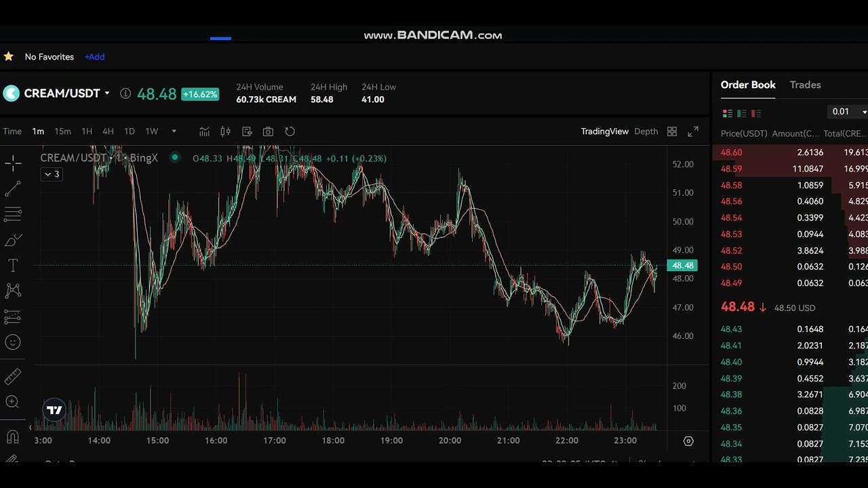Switch to 4H timeframe
This screenshot has height=488, width=868.
tap(108, 131)
